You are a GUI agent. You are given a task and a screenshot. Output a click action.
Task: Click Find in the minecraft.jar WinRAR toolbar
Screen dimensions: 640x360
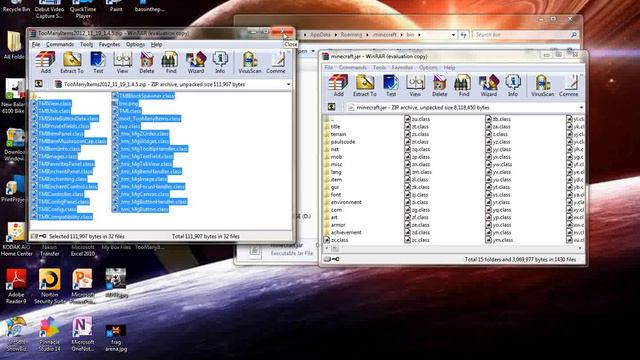(464, 86)
